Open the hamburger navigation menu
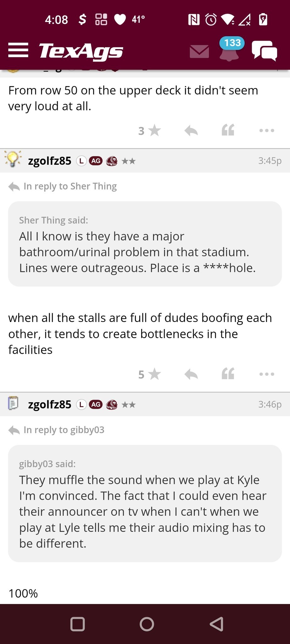Viewport: 290px width, 644px height. (x=18, y=50)
